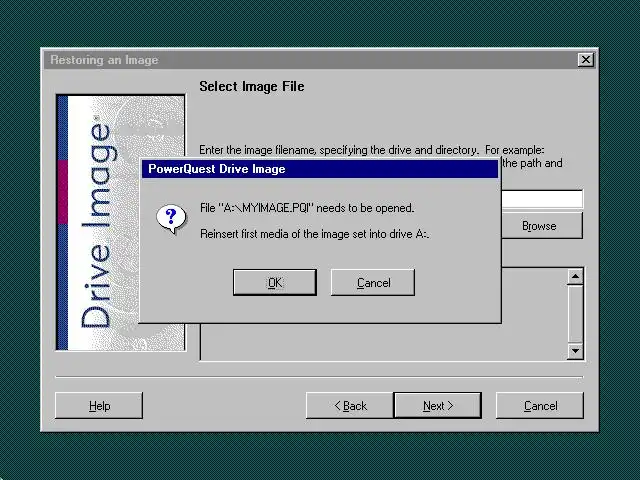Close the Restoring an Image window
The width and height of the screenshot is (640, 480).
coord(586,60)
